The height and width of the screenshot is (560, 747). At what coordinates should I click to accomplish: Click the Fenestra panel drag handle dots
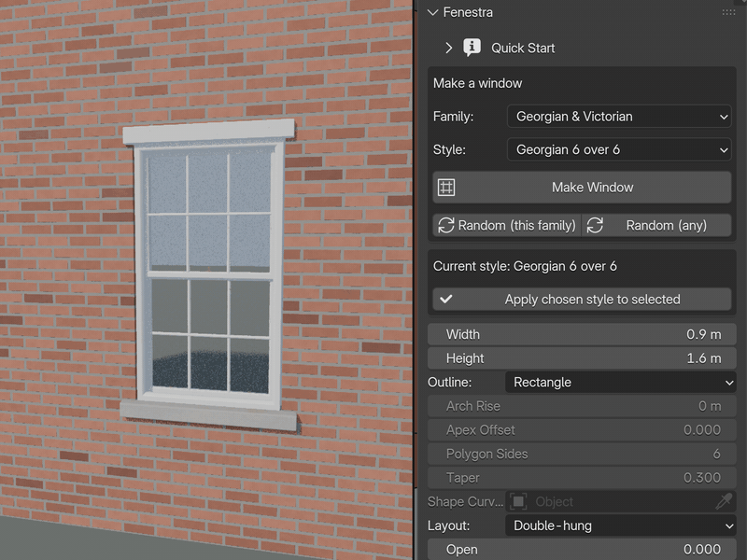click(728, 12)
